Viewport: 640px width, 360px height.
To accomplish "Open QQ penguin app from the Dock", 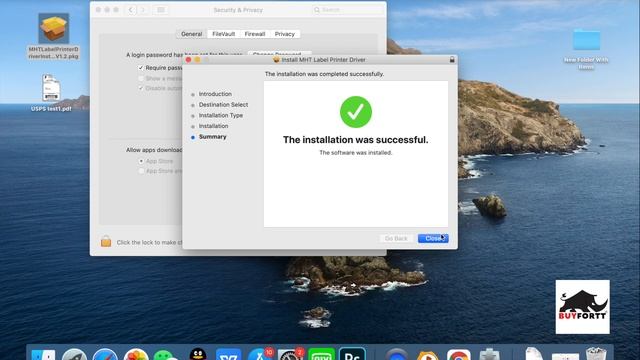I will 198,354.
